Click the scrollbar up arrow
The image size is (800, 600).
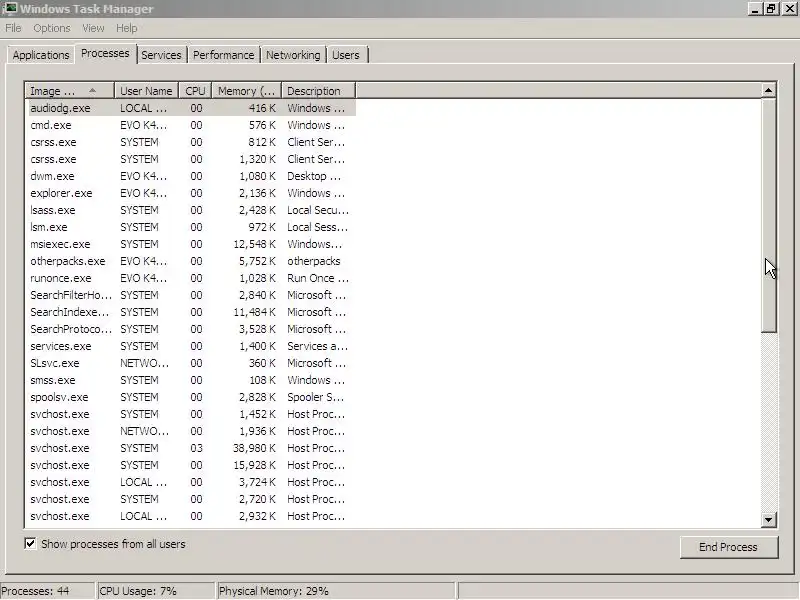point(768,91)
